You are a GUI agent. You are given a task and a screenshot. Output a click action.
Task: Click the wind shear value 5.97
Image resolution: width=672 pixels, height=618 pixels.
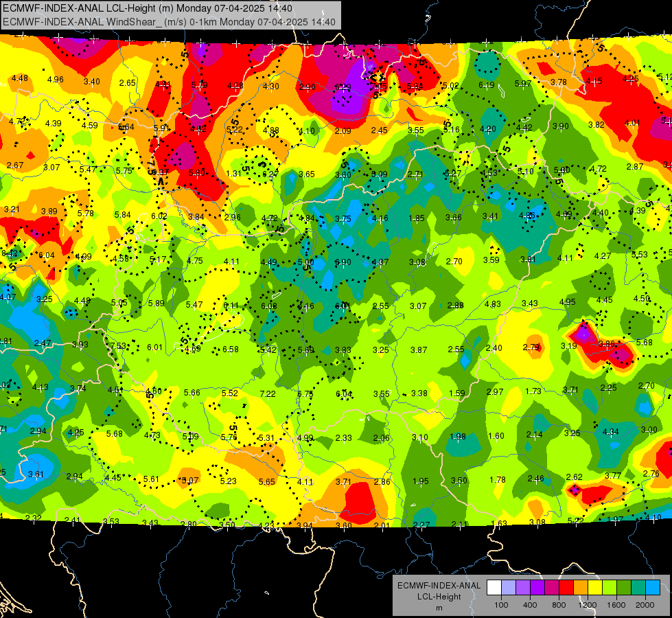pyautogui.click(x=523, y=83)
